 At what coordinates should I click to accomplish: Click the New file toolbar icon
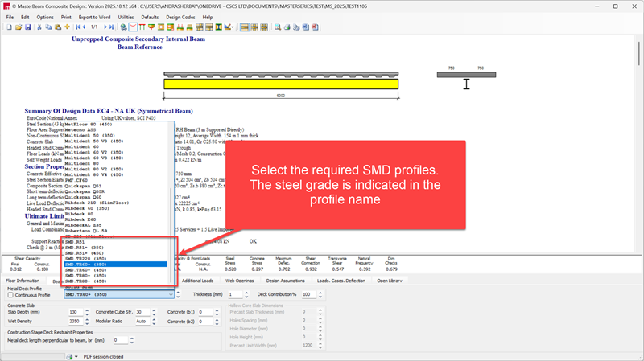click(x=9, y=27)
